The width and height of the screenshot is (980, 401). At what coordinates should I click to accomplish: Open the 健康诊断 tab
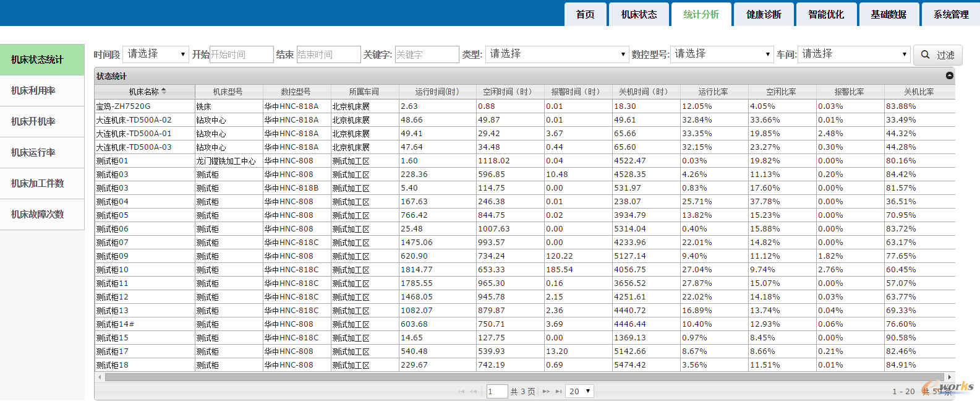click(x=764, y=14)
